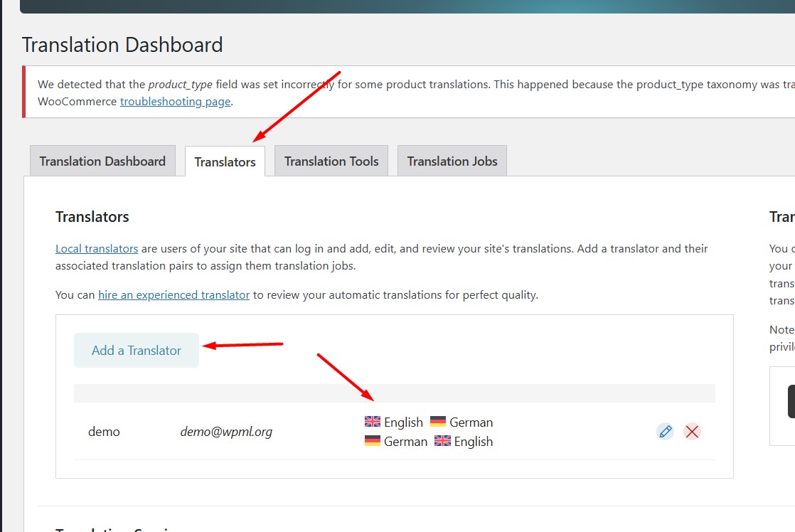795x532 pixels.
Task: Go to the Translation Jobs tab
Action: click(452, 161)
